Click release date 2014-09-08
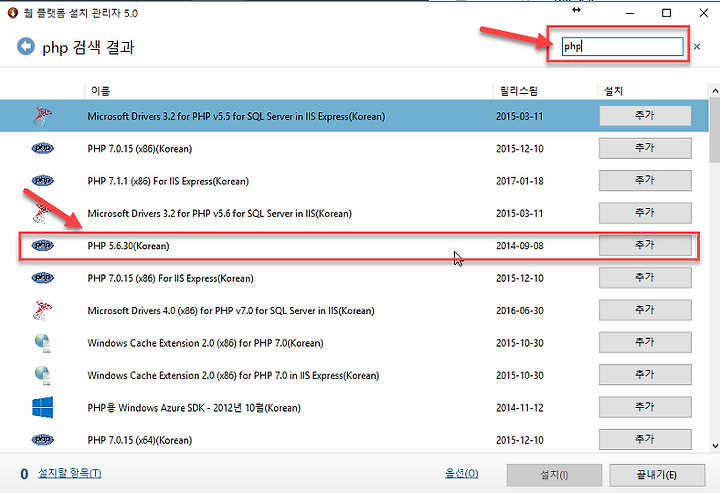 point(520,246)
